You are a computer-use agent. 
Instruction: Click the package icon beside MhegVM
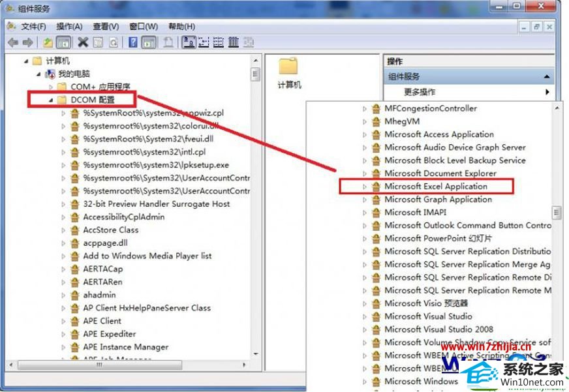point(377,121)
